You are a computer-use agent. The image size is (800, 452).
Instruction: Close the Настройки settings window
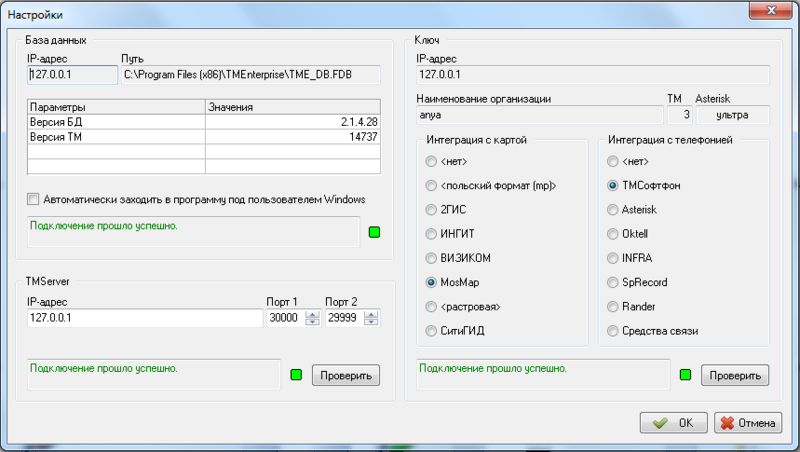coord(770,12)
